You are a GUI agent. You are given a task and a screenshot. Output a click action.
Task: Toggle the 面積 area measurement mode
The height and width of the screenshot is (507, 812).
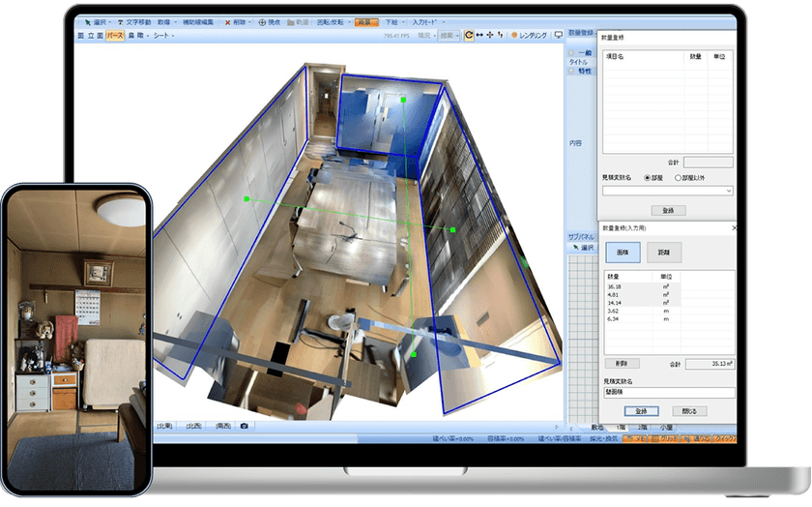[x=623, y=251]
